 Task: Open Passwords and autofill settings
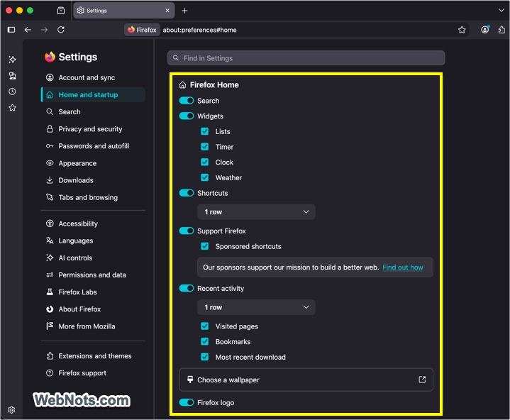(x=94, y=146)
